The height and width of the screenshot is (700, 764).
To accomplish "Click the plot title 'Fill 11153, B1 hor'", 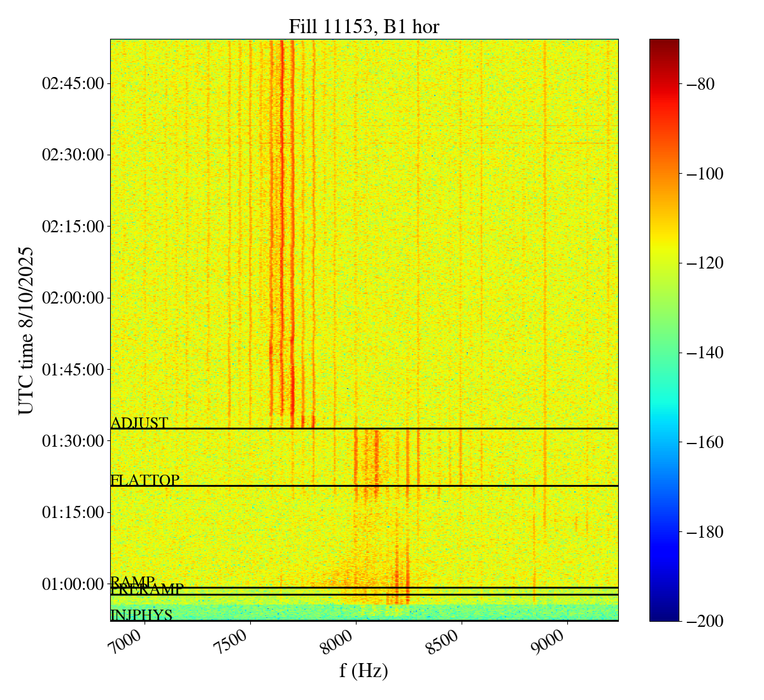I will click(364, 26).
